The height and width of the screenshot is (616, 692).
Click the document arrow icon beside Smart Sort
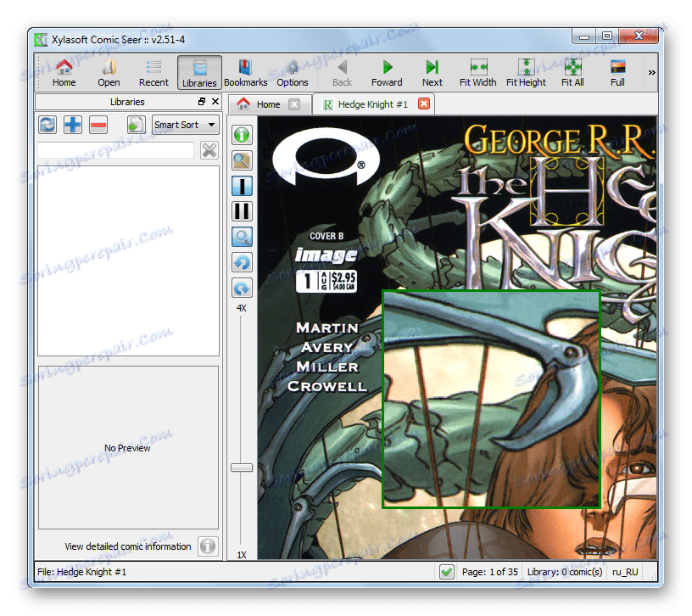coord(136,125)
